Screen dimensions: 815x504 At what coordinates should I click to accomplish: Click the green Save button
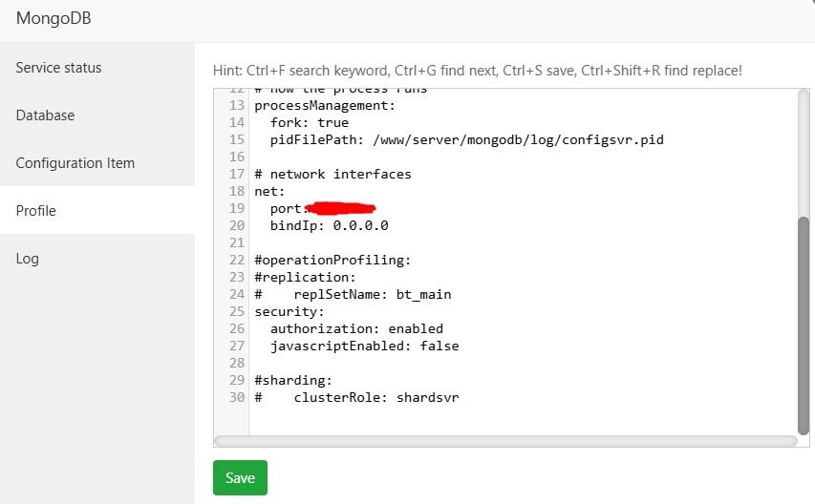240,477
